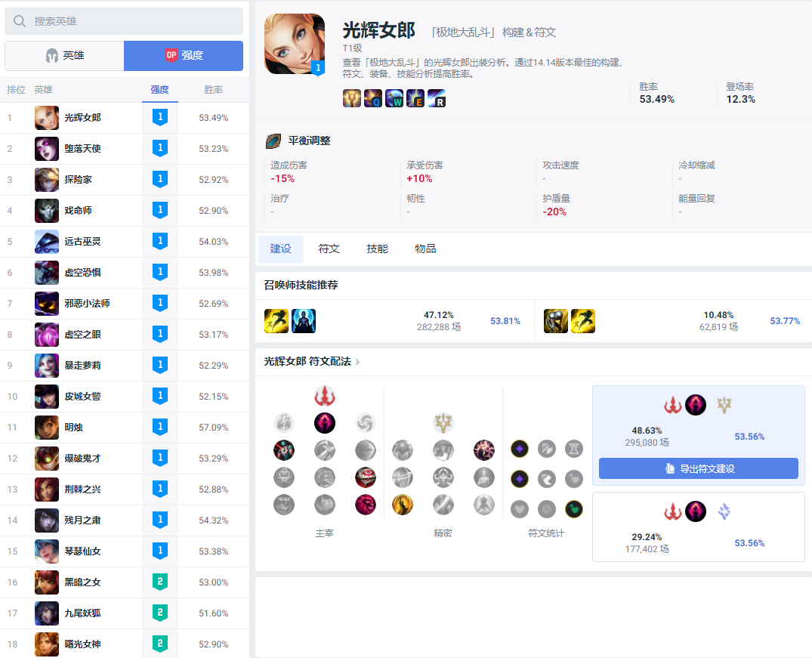Click the Q skill icon

point(373,98)
